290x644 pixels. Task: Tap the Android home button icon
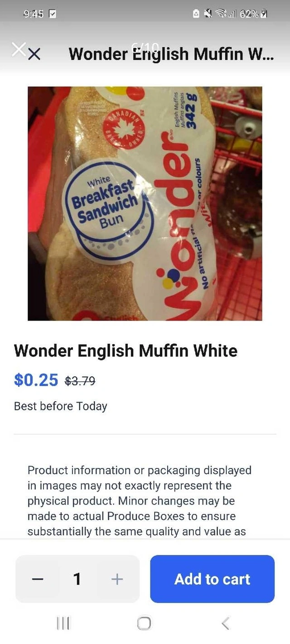pyautogui.click(x=144, y=624)
